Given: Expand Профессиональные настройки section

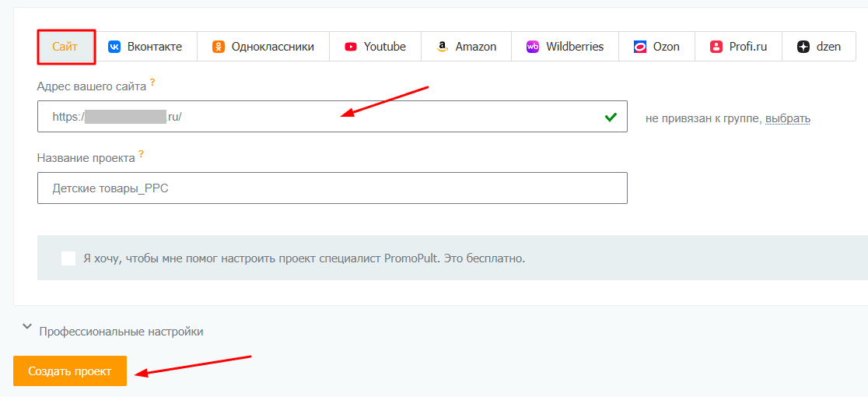Looking at the screenshot, I should click(121, 332).
